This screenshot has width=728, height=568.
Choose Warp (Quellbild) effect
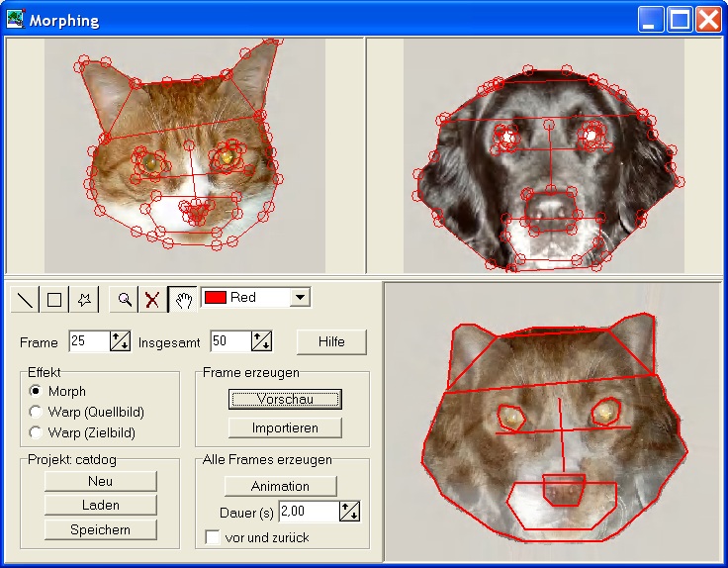pos(36,412)
